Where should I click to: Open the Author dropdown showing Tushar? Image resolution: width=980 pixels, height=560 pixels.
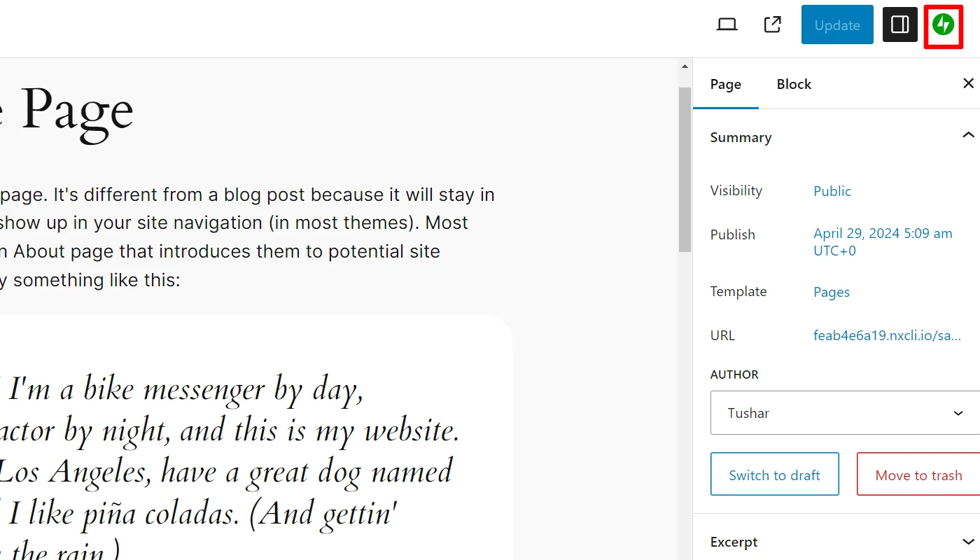846,413
